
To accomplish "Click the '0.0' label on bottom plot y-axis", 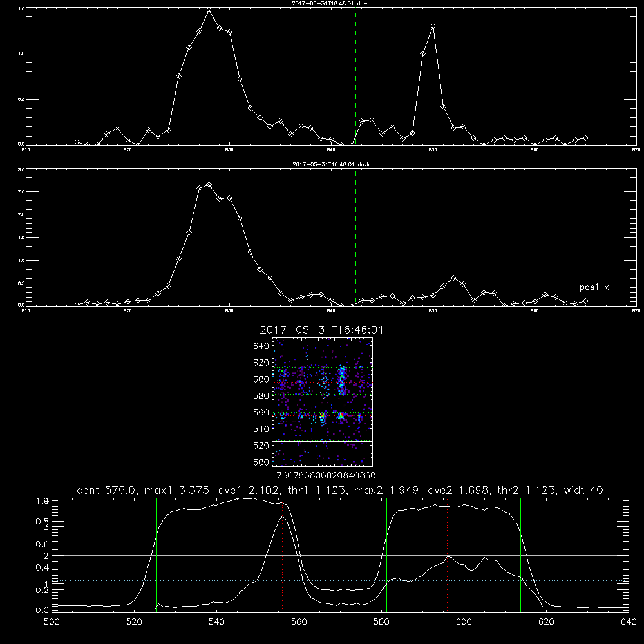I will (x=43, y=611).
